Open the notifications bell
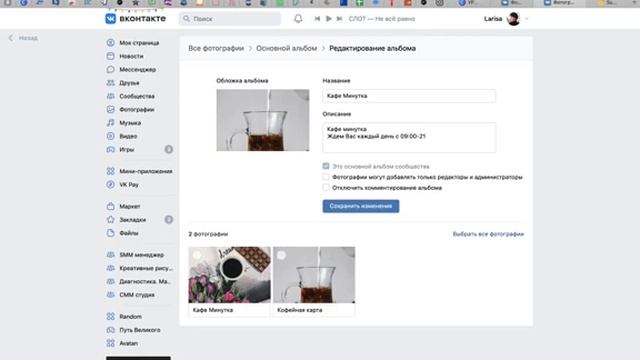Viewport: 640px width, 360px height. [298, 18]
